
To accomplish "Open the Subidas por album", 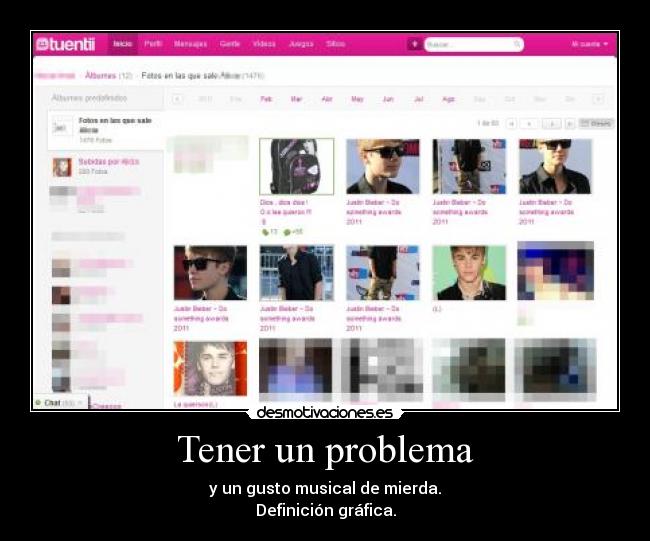I will point(108,161).
